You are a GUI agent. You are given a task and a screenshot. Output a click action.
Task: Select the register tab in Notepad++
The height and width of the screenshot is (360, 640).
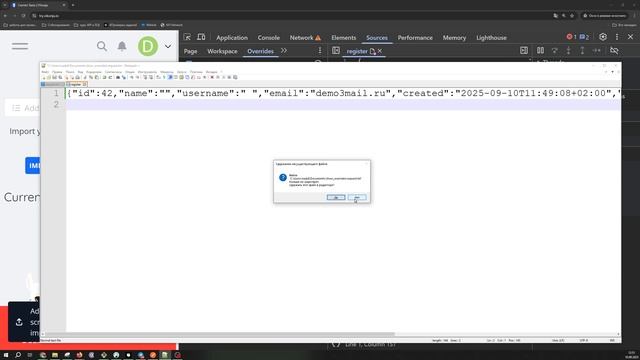76,84
